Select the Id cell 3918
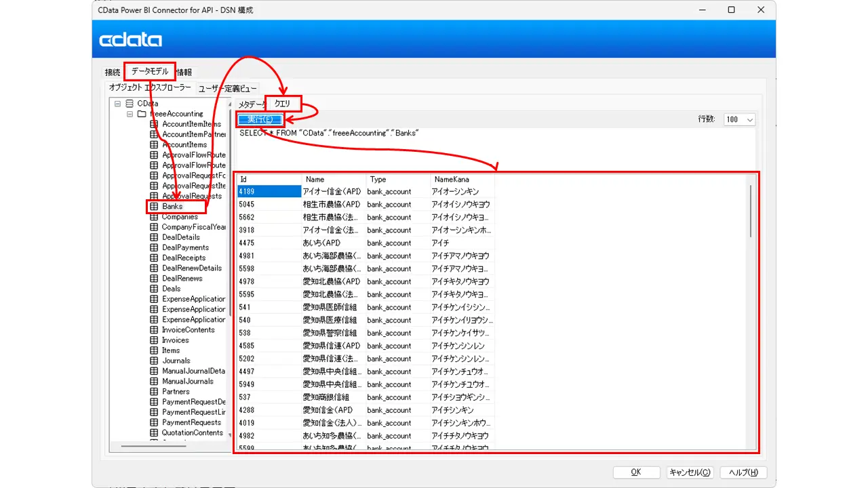 (269, 230)
